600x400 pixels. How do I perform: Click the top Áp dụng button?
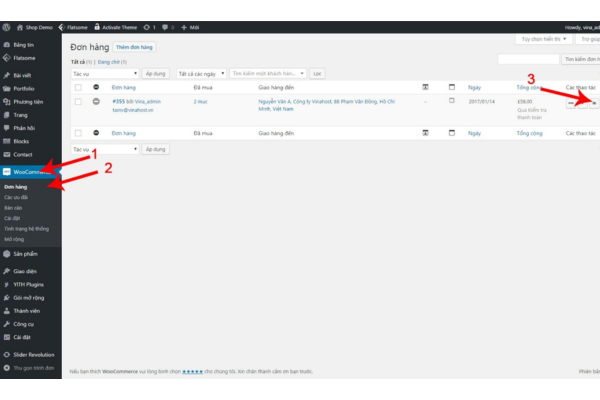click(155, 73)
